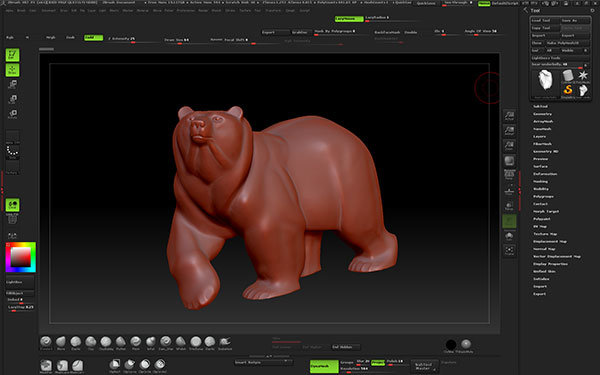
Task: Collapse Tool palette using back arrow
Action: click(x=526, y=10)
